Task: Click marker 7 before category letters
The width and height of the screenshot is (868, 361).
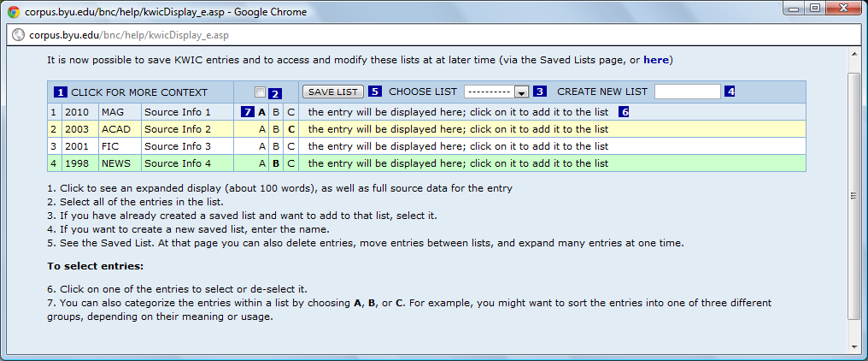Action: pyautogui.click(x=248, y=112)
